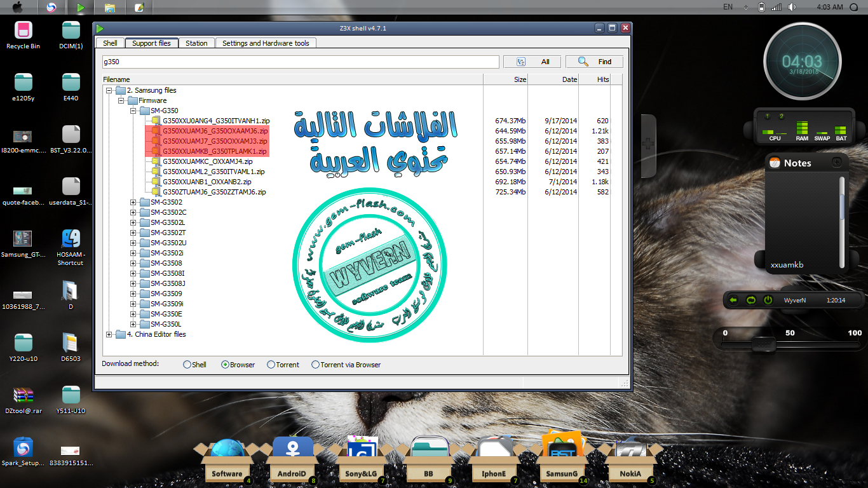This screenshot has width=868, height=488.
Task: Sort by the Date column header
Action: pyautogui.click(x=554, y=79)
